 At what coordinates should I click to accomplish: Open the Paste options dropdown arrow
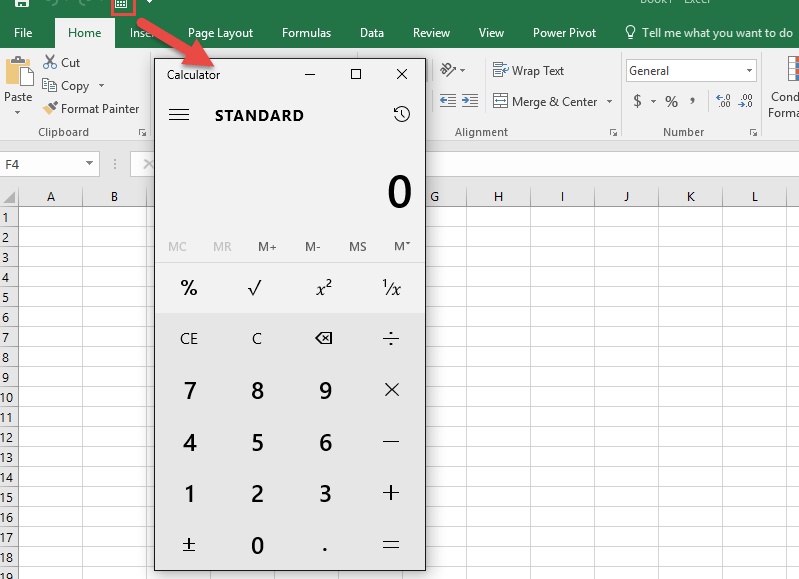tap(17, 112)
